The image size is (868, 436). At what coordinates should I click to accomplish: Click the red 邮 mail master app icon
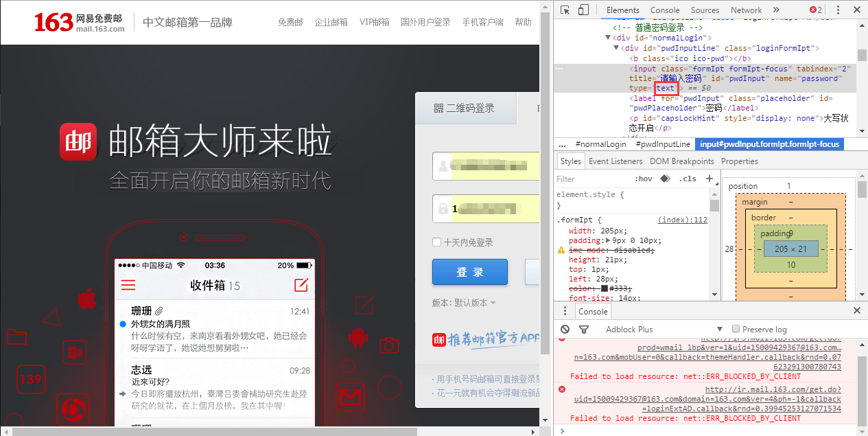(78, 141)
